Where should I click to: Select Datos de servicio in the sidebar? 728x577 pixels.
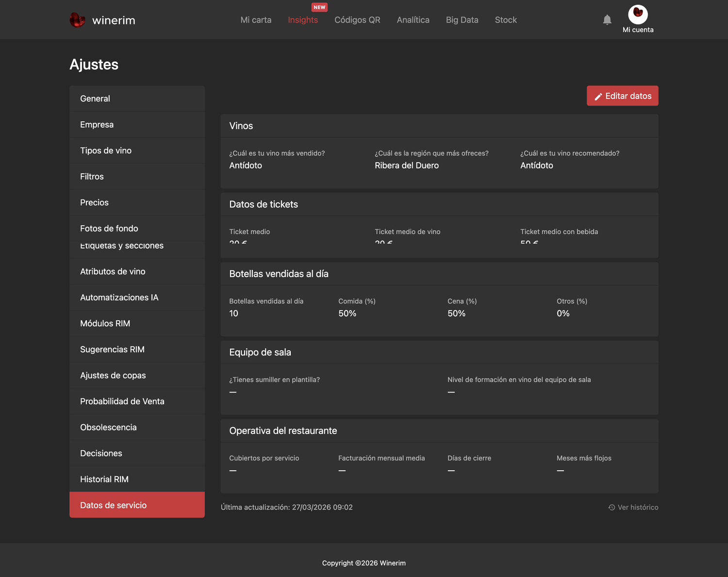[x=137, y=505]
